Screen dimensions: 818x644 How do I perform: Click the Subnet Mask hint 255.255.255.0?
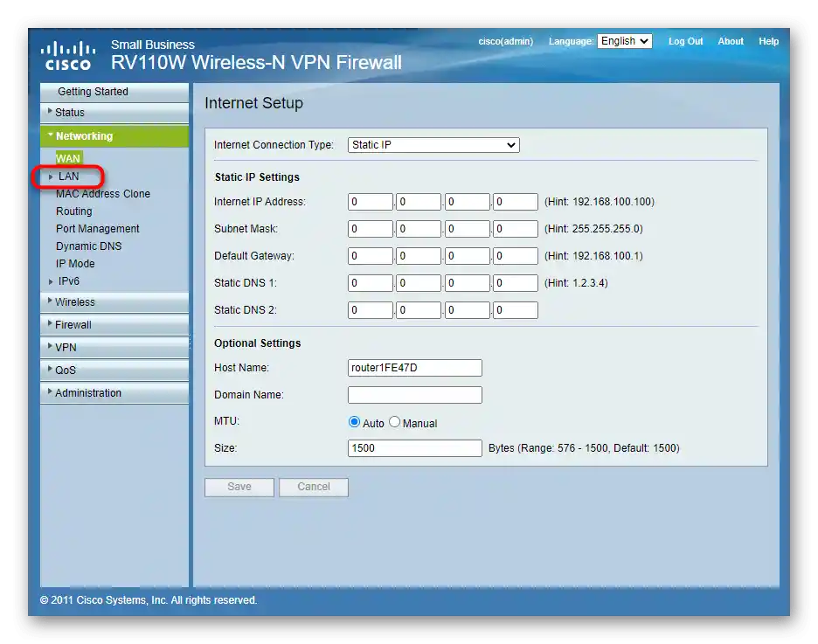click(x=593, y=229)
